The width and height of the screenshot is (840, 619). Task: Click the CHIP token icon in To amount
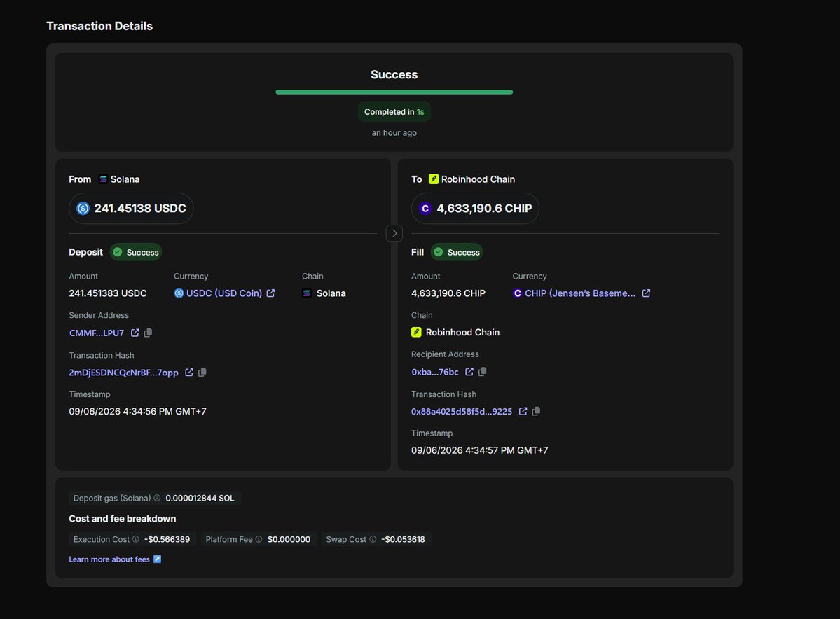(425, 208)
